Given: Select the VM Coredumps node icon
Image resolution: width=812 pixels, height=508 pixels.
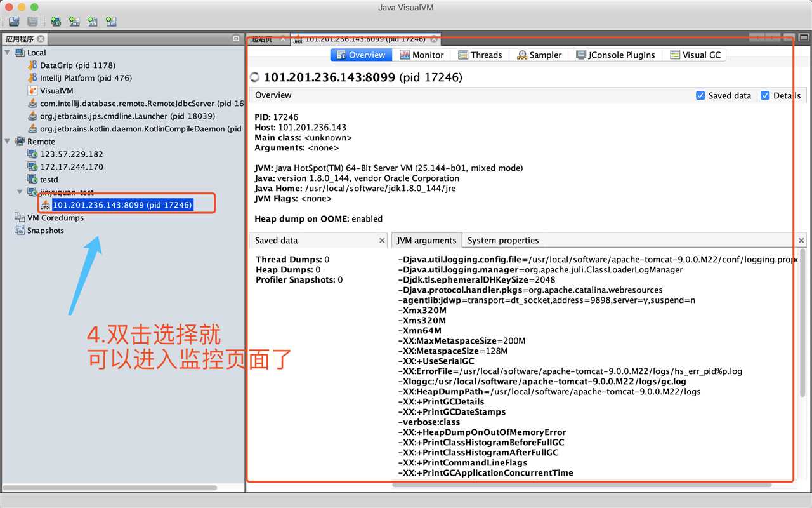Looking at the screenshot, I should pyautogui.click(x=20, y=218).
